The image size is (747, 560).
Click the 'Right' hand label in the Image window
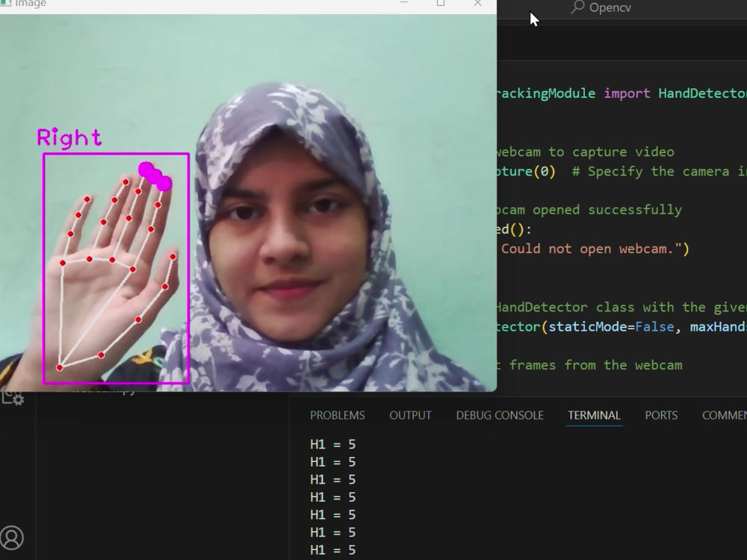[x=69, y=137]
